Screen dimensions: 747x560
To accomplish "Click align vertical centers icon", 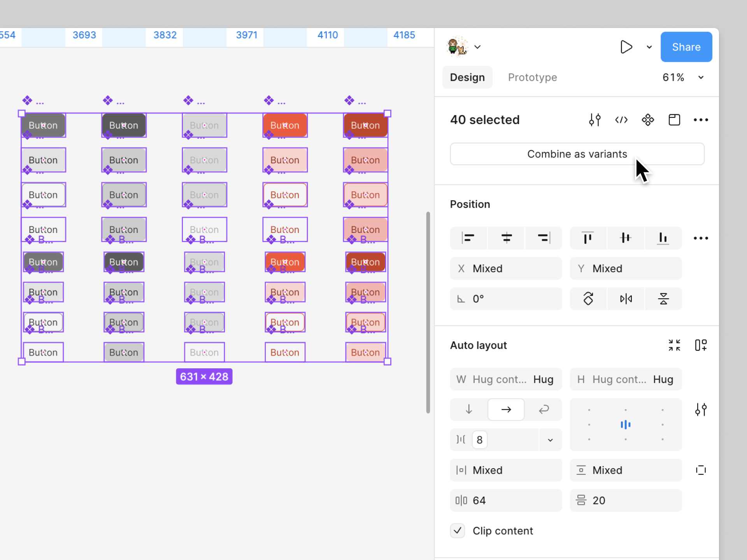I will 625,238.
